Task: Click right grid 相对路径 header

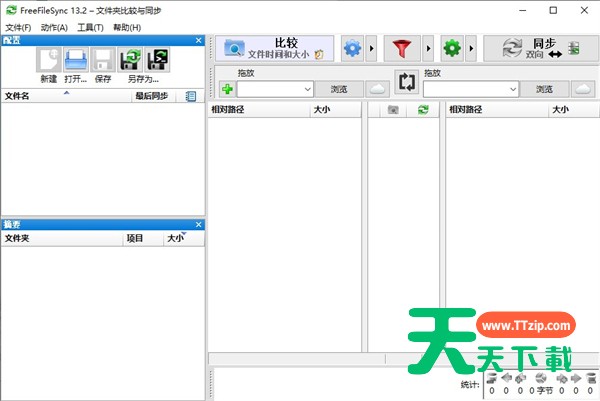Action: pyautogui.click(x=497, y=110)
